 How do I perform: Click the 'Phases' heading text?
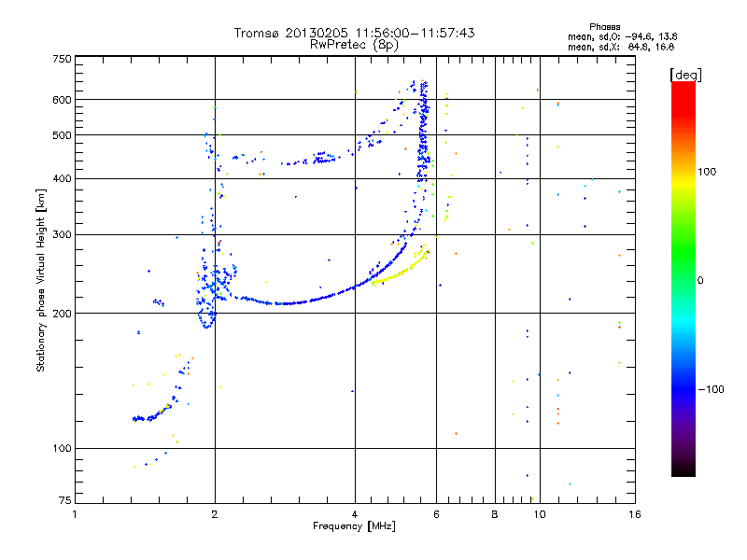click(x=604, y=27)
